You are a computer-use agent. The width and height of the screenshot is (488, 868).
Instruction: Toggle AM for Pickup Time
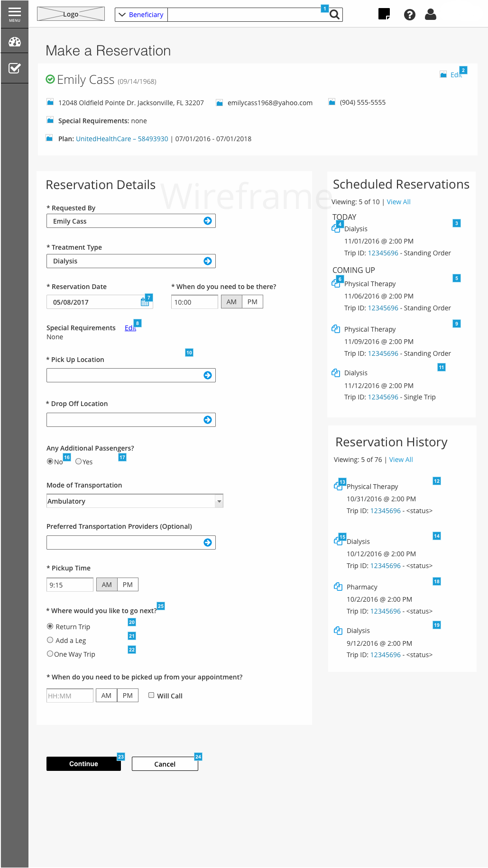click(x=107, y=585)
